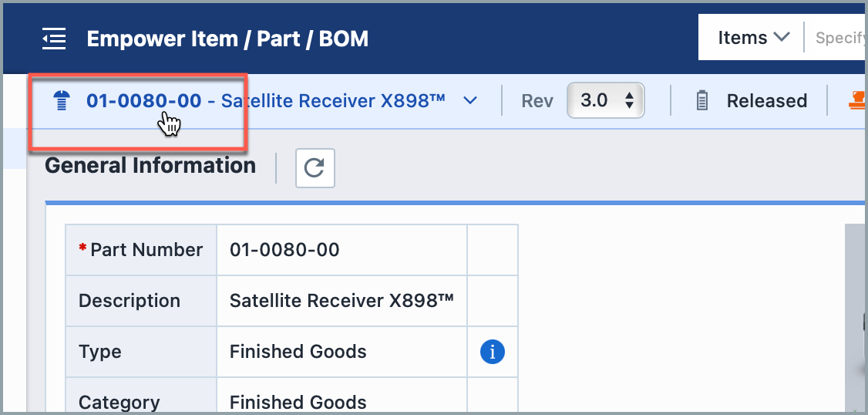Click the Released status label
The height and width of the screenshot is (415, 868).
(x=766, y=101)
